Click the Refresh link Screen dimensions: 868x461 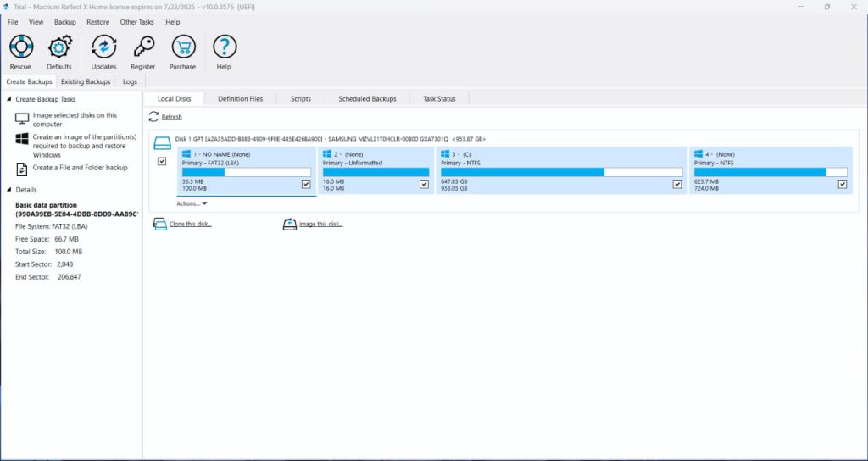click(171, 117)
